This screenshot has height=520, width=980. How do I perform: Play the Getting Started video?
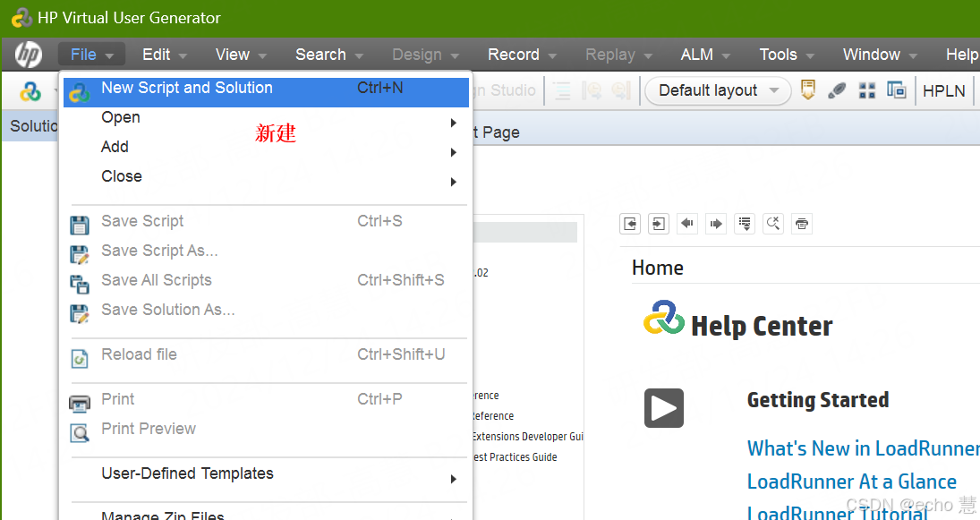click(x=664, y=408)
